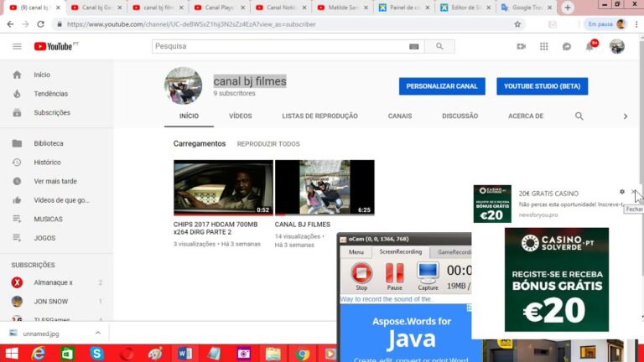Switch to the Google Tradutor tab
Image resolution: width=644 pixels, height=362 pixels.
pos(527,8)
